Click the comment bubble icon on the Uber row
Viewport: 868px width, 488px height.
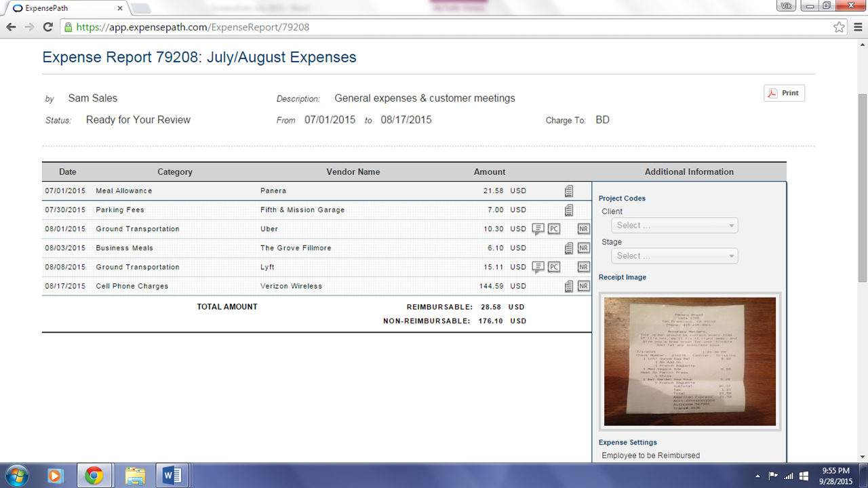(538, 229)
